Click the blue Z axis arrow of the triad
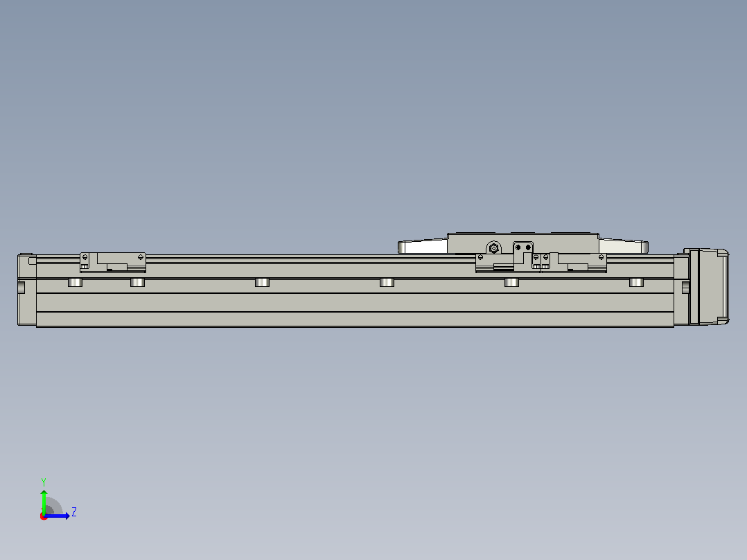This screenshot has width=747, height=560. pos(57,516)
